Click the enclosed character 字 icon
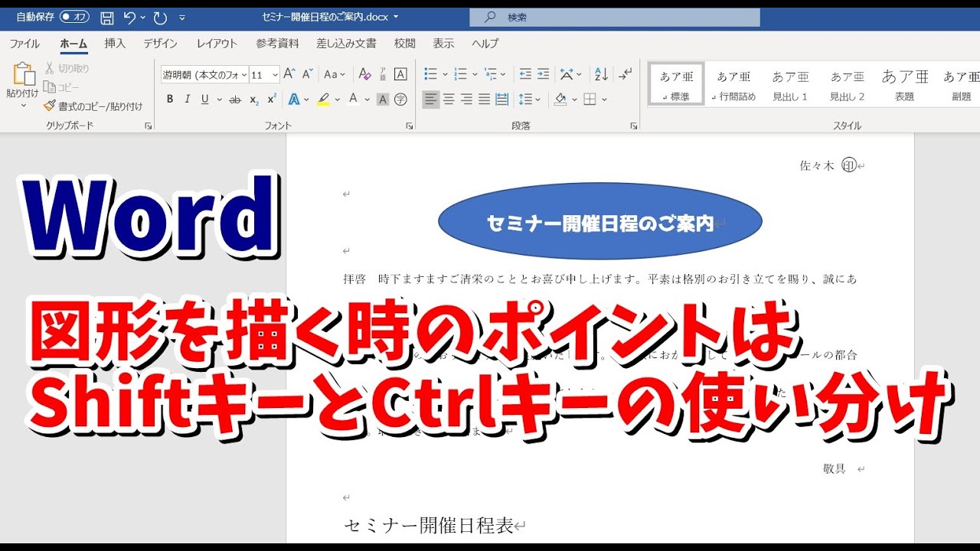980x551 pixels. click(400, 99)
